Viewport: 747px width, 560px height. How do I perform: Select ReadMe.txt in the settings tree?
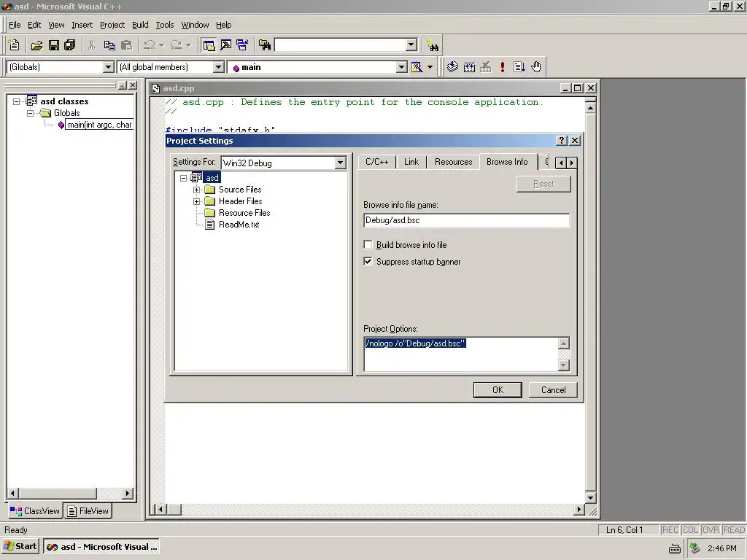239,225
